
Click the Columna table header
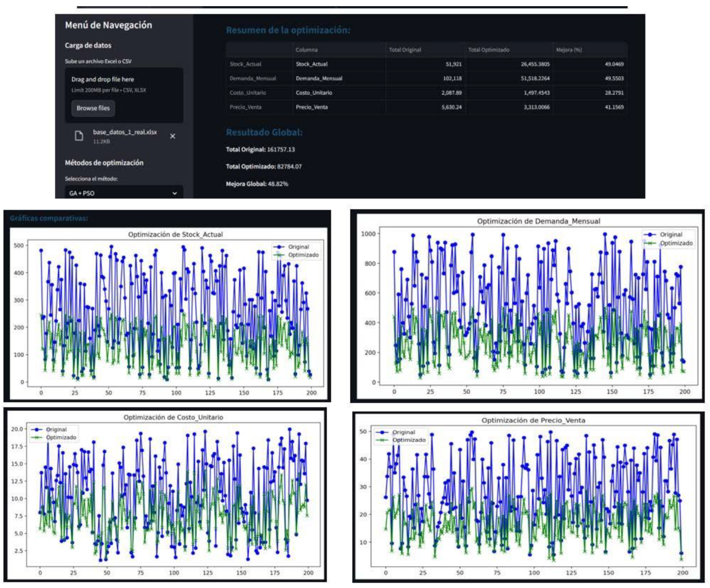tap(306, 50)
